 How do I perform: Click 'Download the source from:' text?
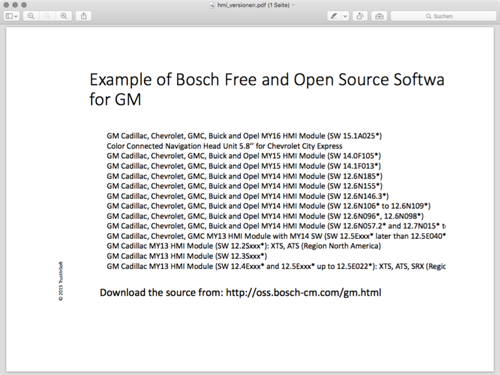pos(161,293)
